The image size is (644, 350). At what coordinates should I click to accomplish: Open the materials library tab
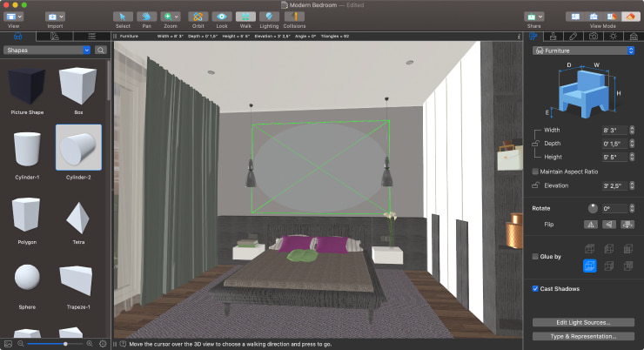pos(55,37)
